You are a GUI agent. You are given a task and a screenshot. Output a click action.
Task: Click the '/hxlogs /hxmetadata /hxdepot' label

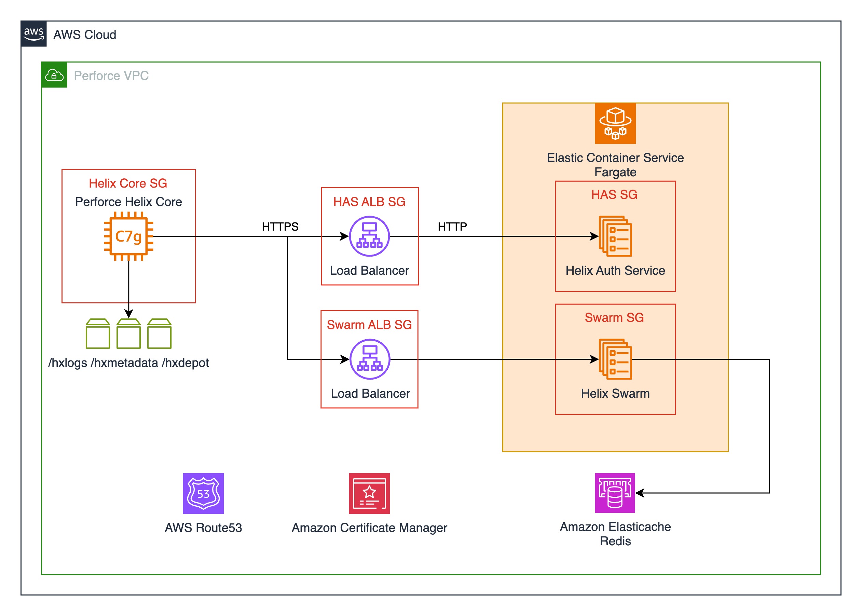[x=128, y=363]
